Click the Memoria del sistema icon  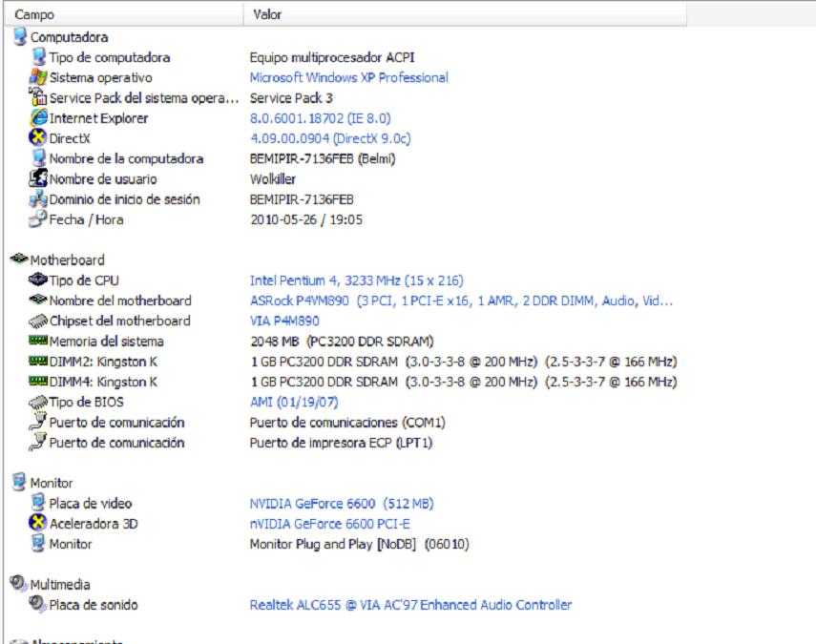pyautogui.click(x=38, y=341)
